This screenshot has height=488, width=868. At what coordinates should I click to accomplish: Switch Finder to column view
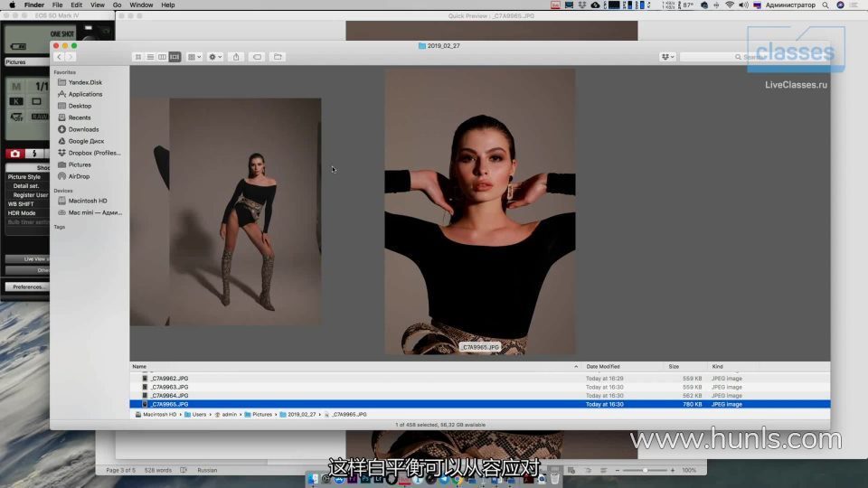click(x=163, y=57)
